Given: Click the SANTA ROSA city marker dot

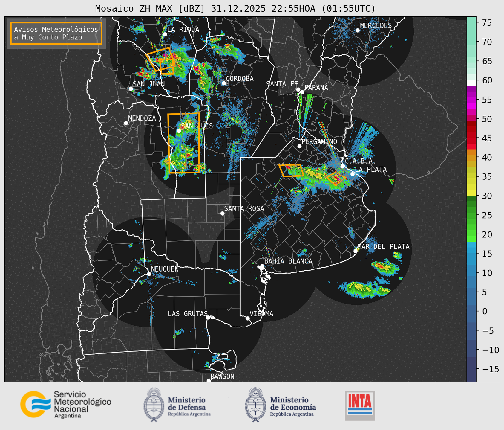Looking at the screenshot, I should pyautogui.click(x=222, y=213).
